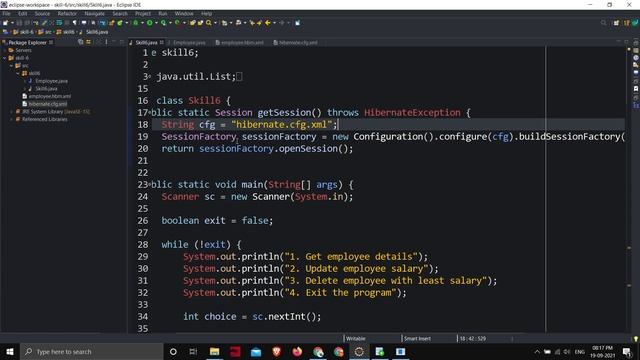Image resolution: width=640 pixels, height=360 pixels.
Task: Open the Back history dropdown arrow
Action: tap(274, 23)
